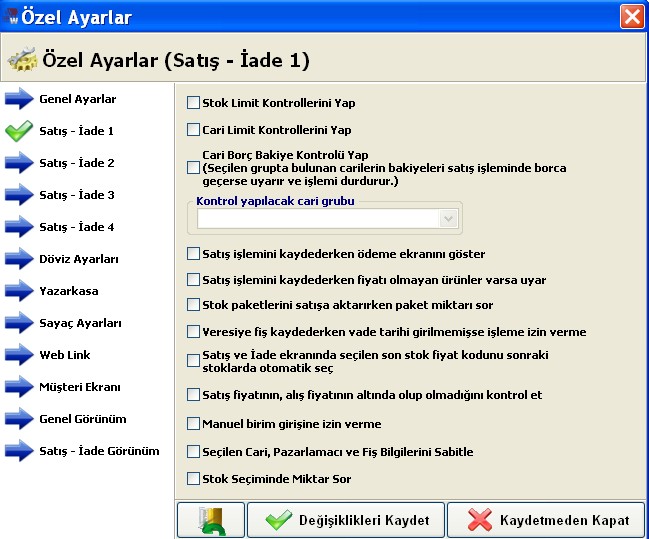Select Genel Görünüm label
649x539 pixels.
tap(83, 419)
